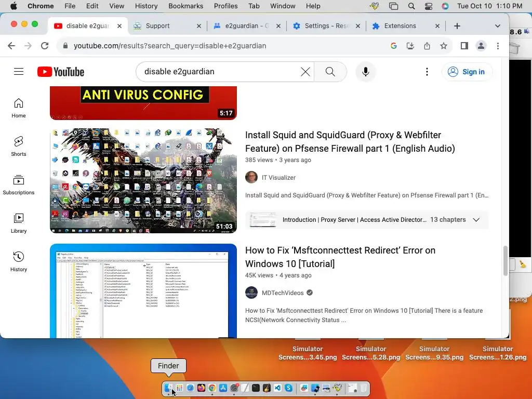Open the tab search dropdown arrow
532x399 pixels.
497,26
